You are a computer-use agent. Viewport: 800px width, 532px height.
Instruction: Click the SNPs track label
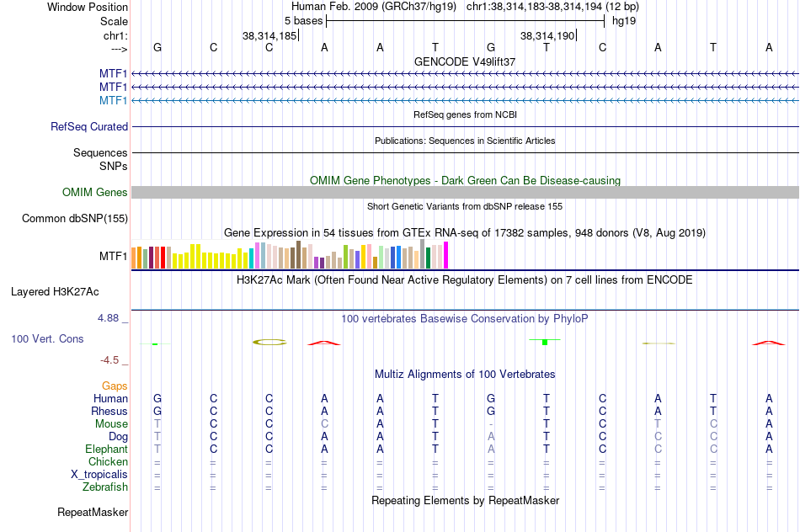click(x=114, y=166)
